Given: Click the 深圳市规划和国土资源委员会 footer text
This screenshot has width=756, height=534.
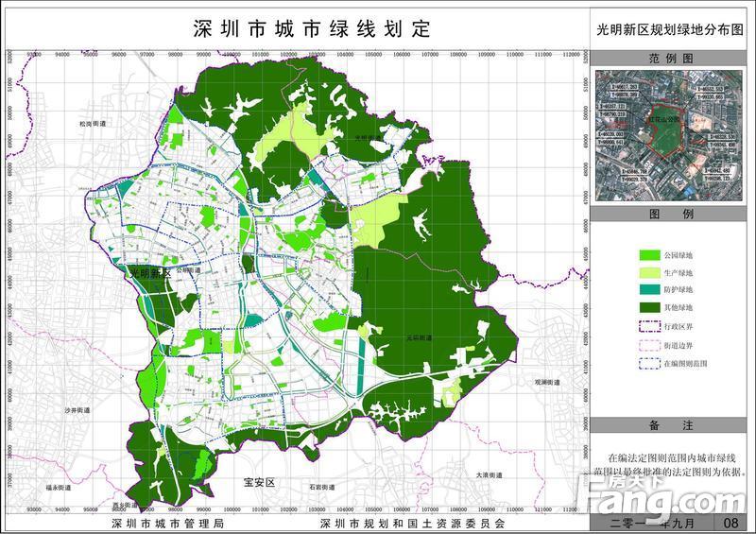Looking at the screenshot, I should pyautogui.click(x=412, y=524).
